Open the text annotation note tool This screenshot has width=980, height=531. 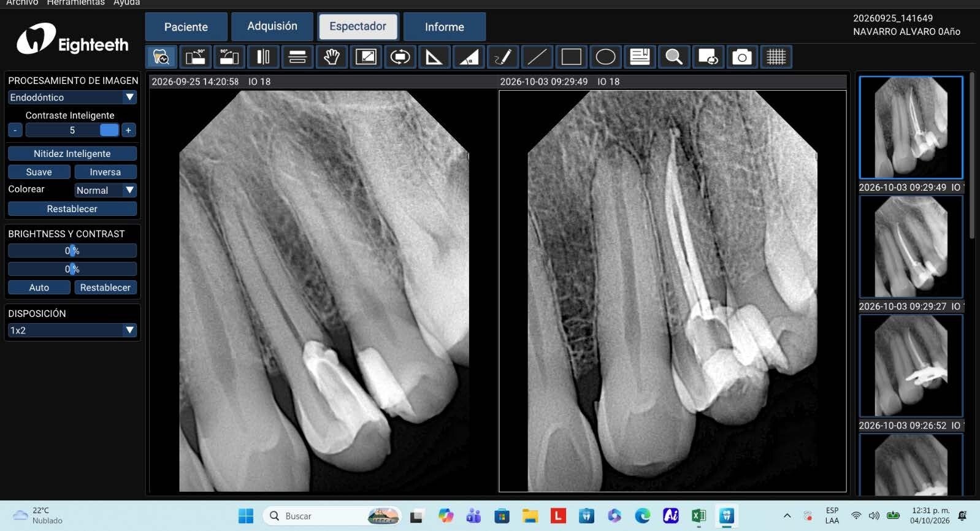(x=640, y=57)
